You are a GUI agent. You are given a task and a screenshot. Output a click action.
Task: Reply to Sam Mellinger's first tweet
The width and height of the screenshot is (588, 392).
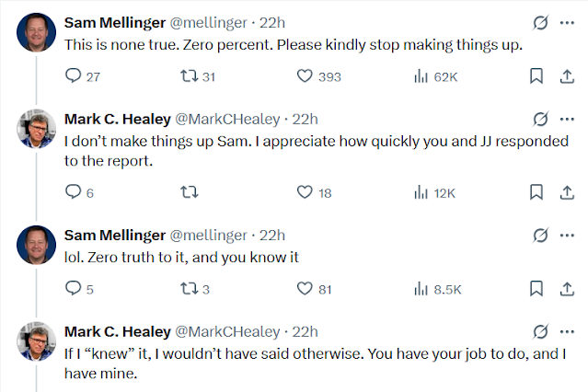75,76
